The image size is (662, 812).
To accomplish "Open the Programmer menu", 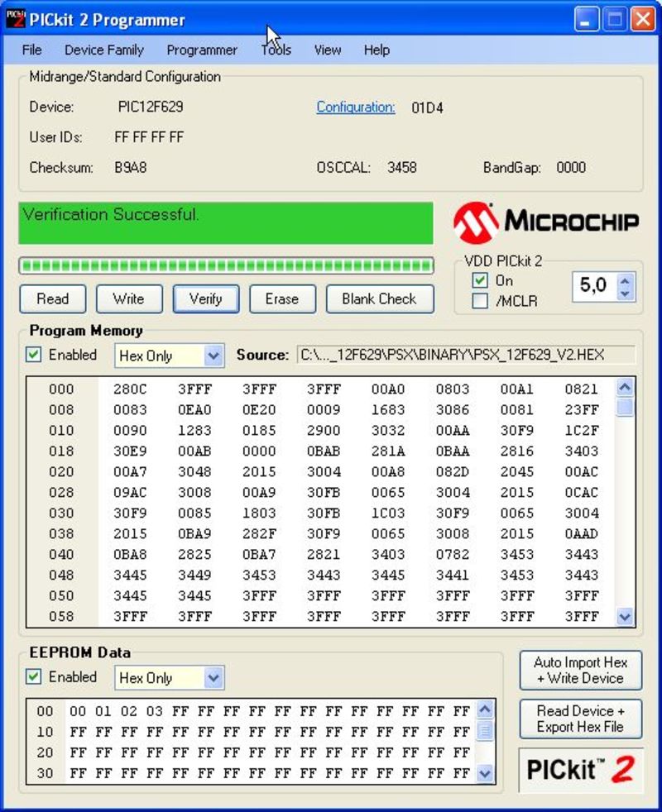I will coord(202,50).
